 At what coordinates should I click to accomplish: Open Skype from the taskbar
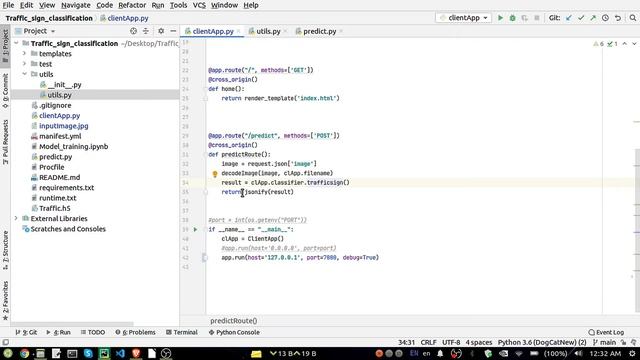[x=88, y=353]
